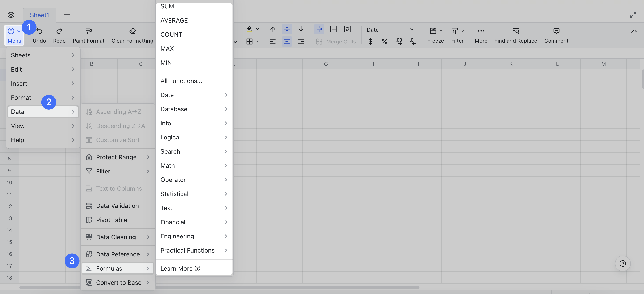Insert a Comment
The height and width of the screenshot is (294, 644).
(556, 35)
